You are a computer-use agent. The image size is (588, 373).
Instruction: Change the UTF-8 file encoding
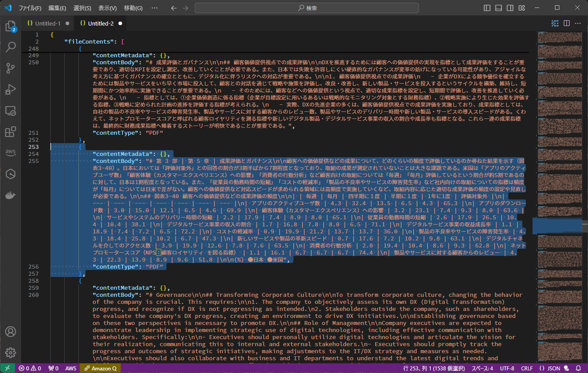point(507,368)
